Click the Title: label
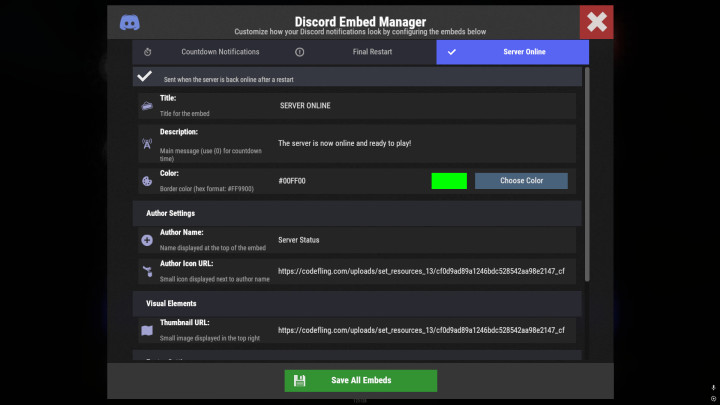The height and width of the screenshot is (405, 720). click(168, 98)
